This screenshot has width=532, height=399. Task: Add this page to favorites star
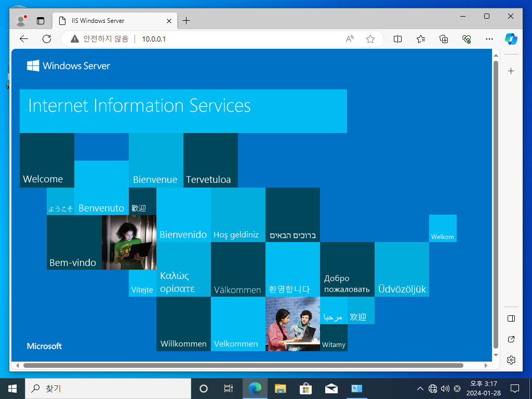pyautogui.click(x=370, y=39)
